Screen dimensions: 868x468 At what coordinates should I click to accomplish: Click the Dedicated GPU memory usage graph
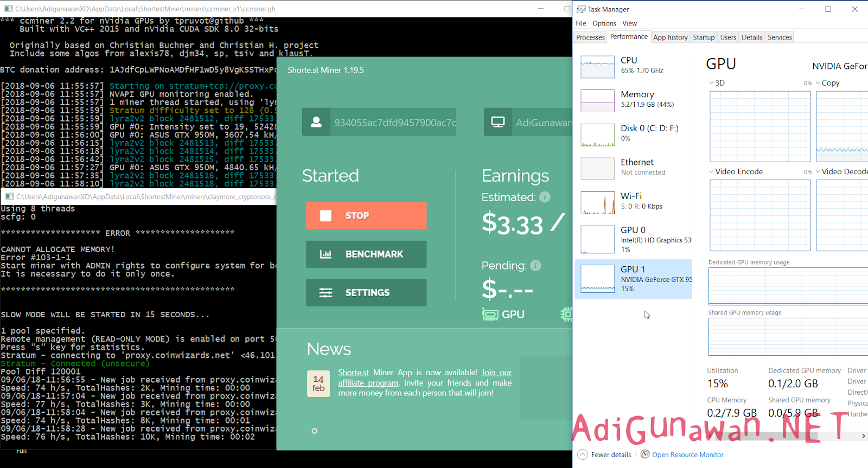788,286
